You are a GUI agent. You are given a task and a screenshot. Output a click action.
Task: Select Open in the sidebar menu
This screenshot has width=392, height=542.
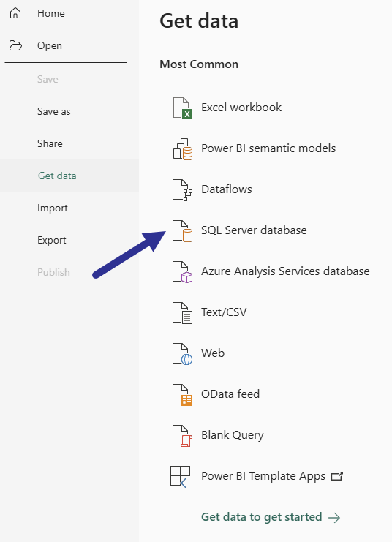(x=50, y=45)
